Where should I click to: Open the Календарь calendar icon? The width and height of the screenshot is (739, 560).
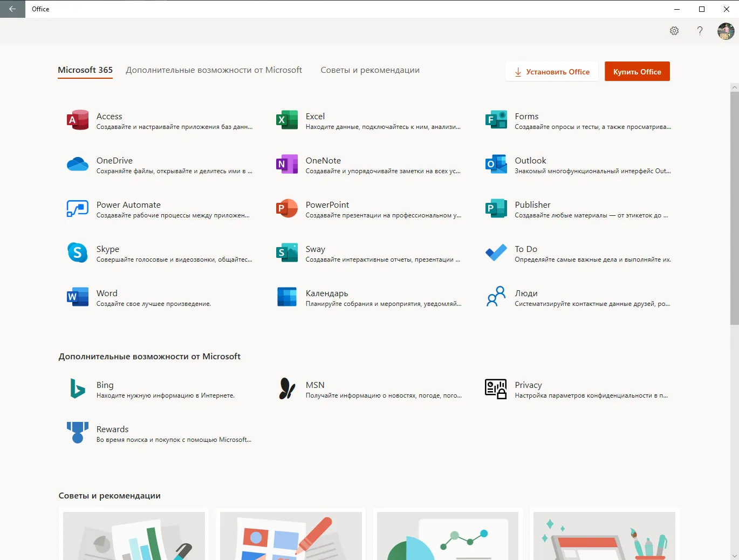click(x=287, y=297)
